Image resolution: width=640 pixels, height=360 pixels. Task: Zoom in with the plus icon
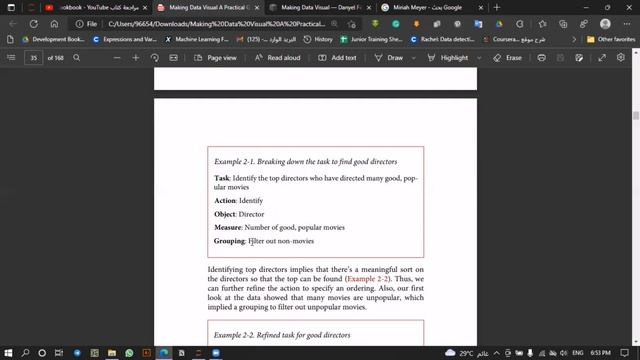[x=136, y=58]
